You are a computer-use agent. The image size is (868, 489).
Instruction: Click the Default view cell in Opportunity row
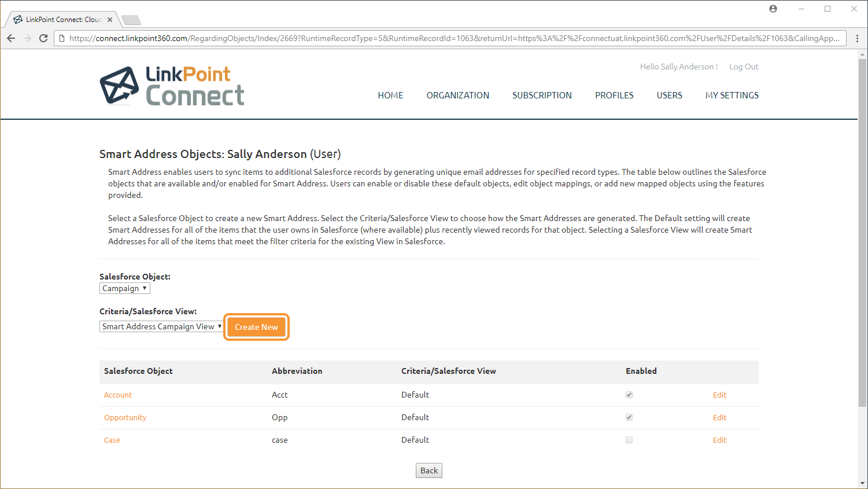415,417
